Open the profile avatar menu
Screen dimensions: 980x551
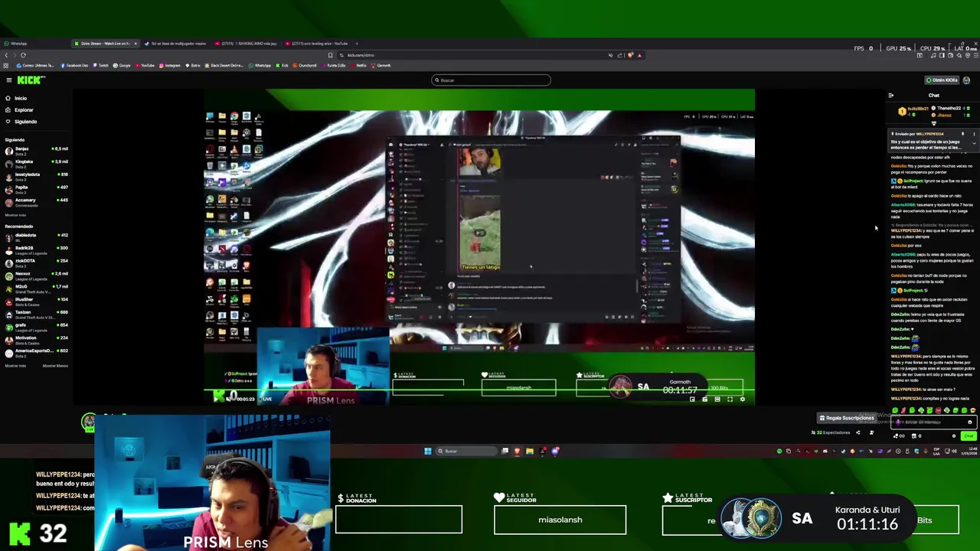click(966, 80)
